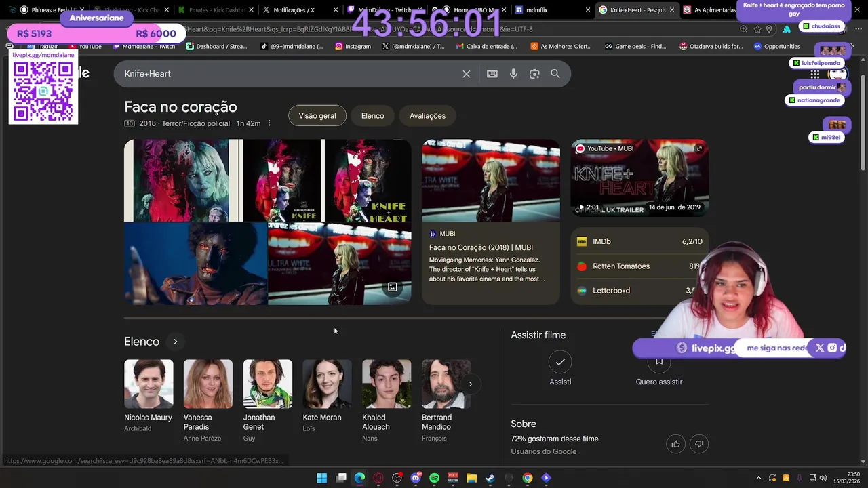Close the Notificações / X tab
This screenshot has width=868, height=488.
click(x=336, y=10)
